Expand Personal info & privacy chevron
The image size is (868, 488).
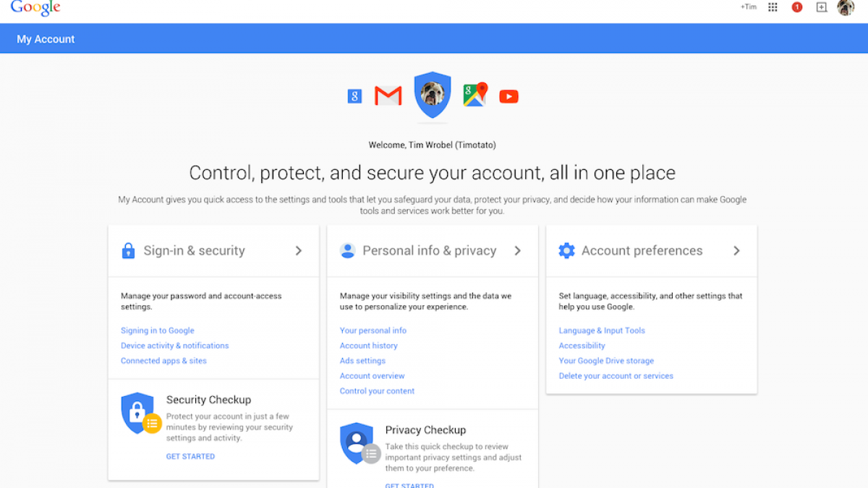pos(517,251)
